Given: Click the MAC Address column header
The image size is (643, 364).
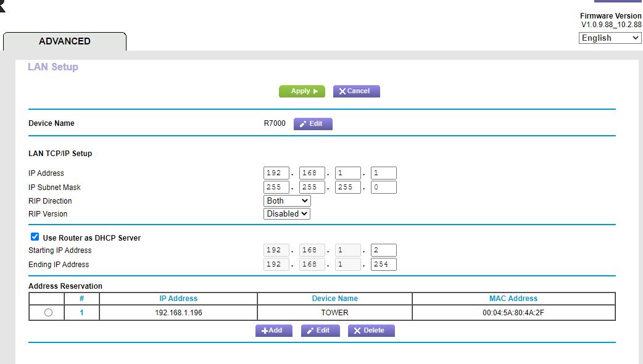Looking at the screenshot, I should [513, 299].
